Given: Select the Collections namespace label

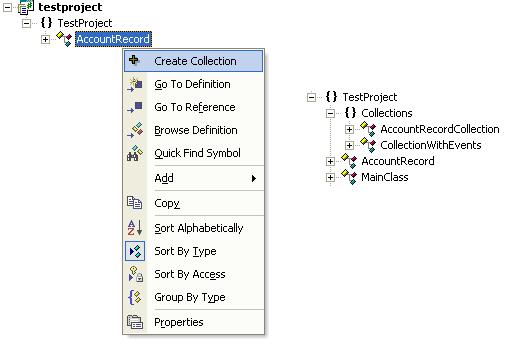Looking at the screenshot, I should point(387,113).
